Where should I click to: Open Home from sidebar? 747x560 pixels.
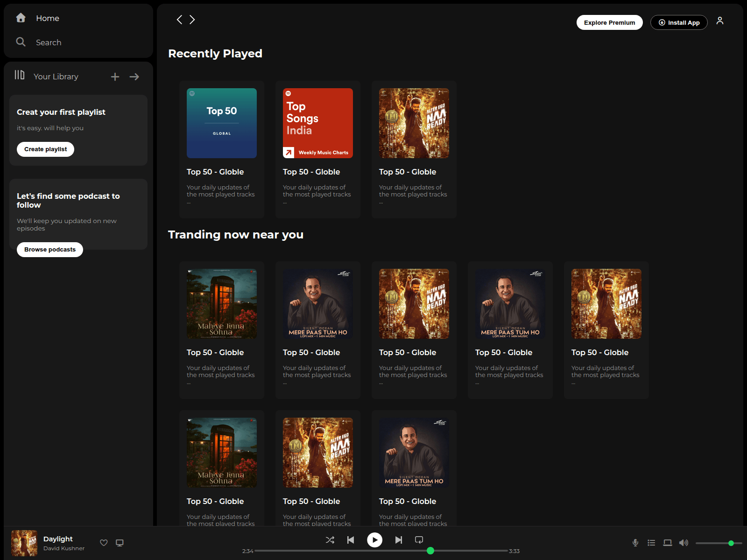click(x=48, y=18)
